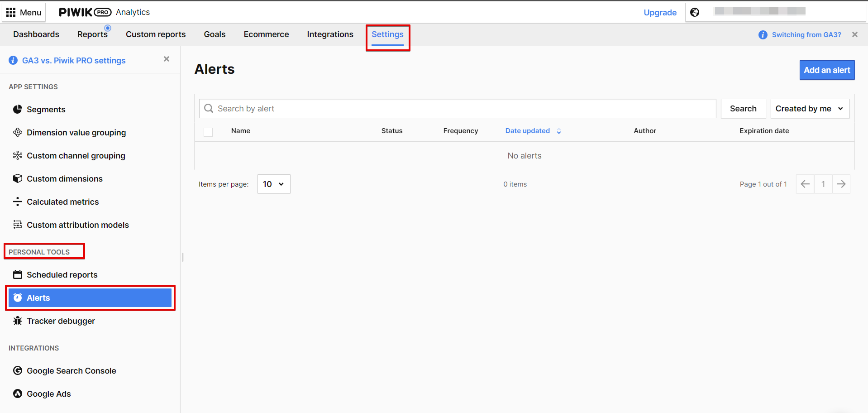This screenshot has width=868, height=413.
Task: Dismiss the Switching from GA3 banner
Action: tap(855, 34)
